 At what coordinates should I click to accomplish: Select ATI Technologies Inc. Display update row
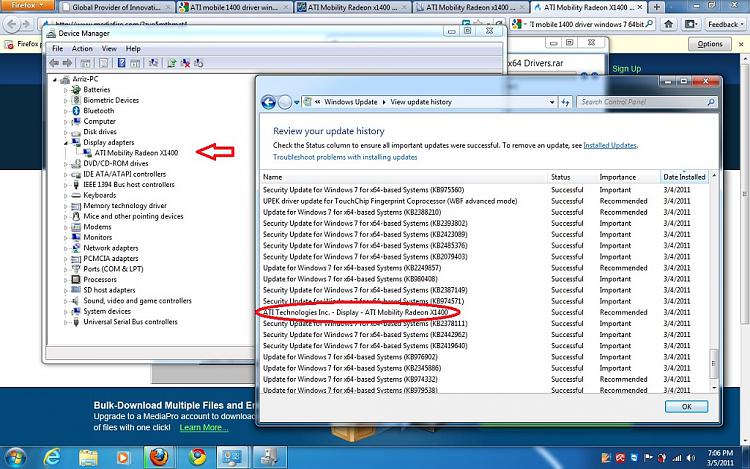pos(483,312)
